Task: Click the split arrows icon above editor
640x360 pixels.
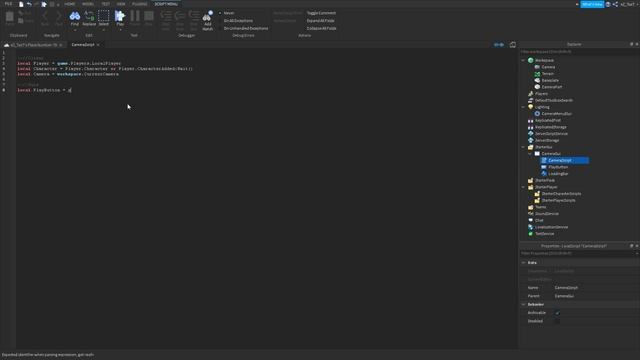Action: pyautogui.click(x=499, y=44)
